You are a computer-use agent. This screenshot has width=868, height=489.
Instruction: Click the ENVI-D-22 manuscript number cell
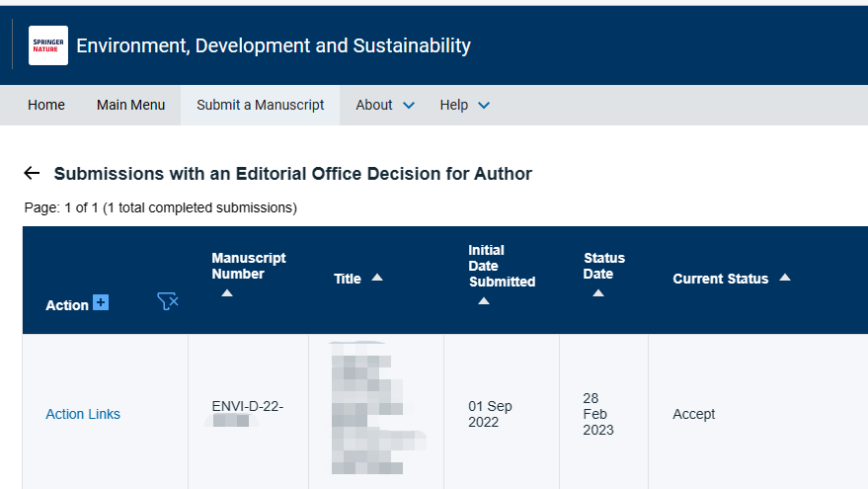point(247,406)
